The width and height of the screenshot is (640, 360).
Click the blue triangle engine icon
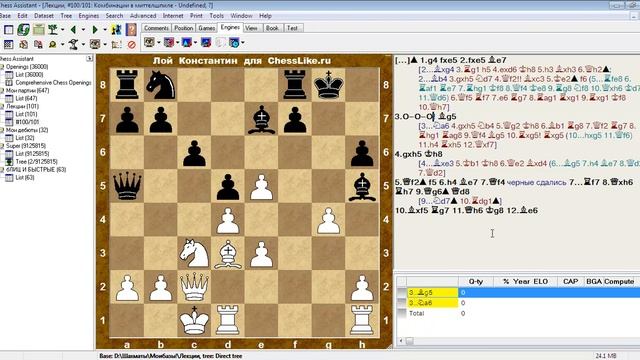point(187,42)
